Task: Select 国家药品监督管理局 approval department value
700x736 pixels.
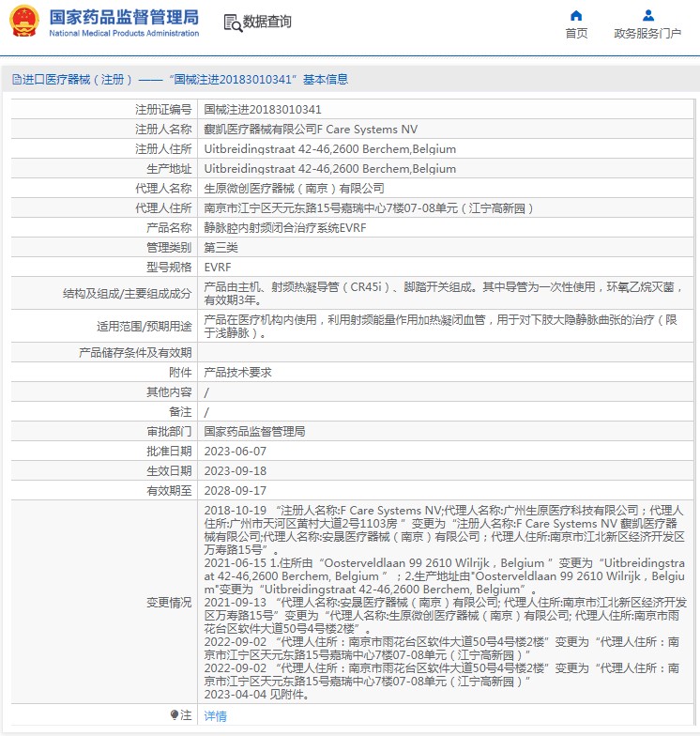Action: (255, 432)
